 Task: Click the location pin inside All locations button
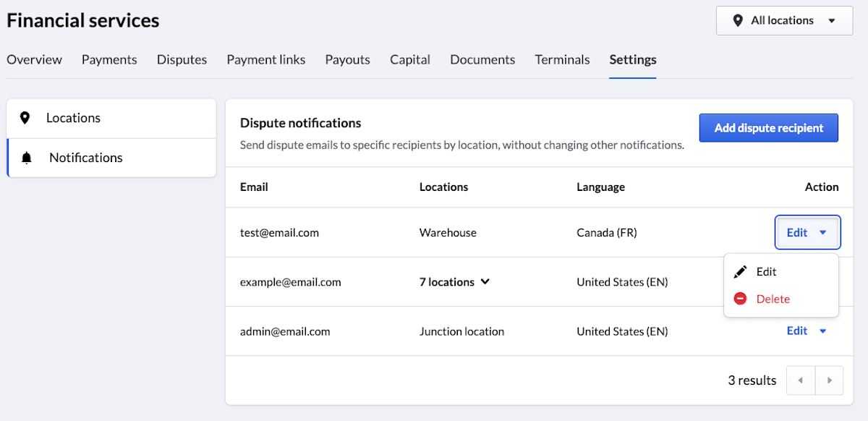[736, 20]
